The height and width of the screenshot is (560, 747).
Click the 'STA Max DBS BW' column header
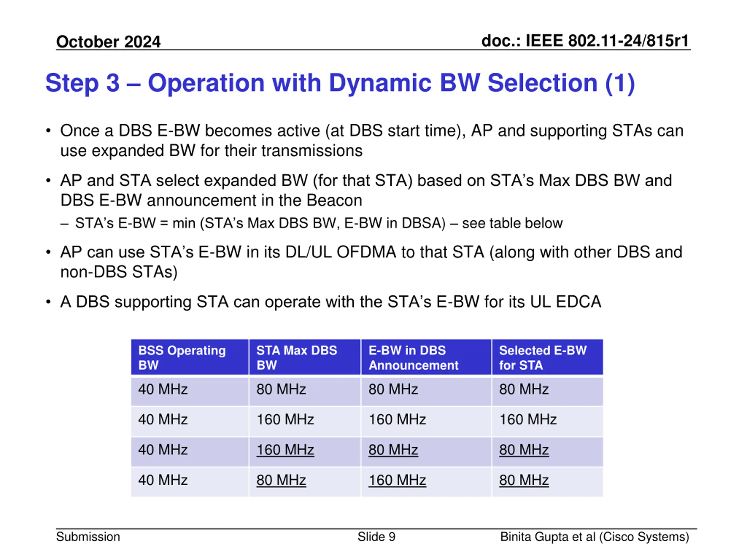click(x=296, y=358)
